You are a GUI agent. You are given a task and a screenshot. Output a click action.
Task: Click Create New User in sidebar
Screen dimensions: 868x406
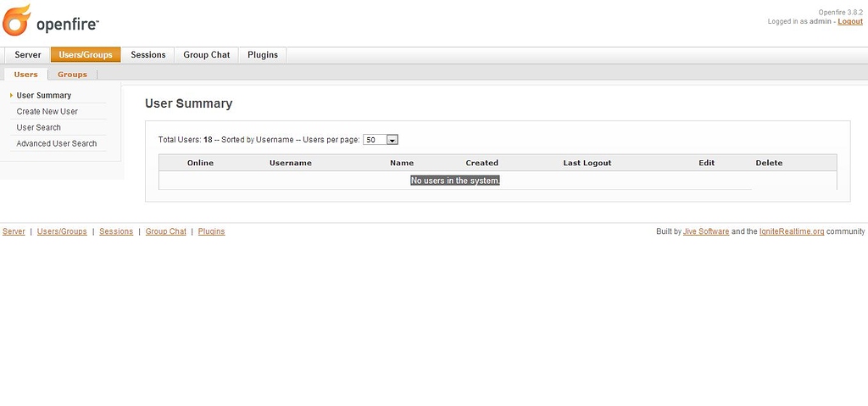pos(47,112)
